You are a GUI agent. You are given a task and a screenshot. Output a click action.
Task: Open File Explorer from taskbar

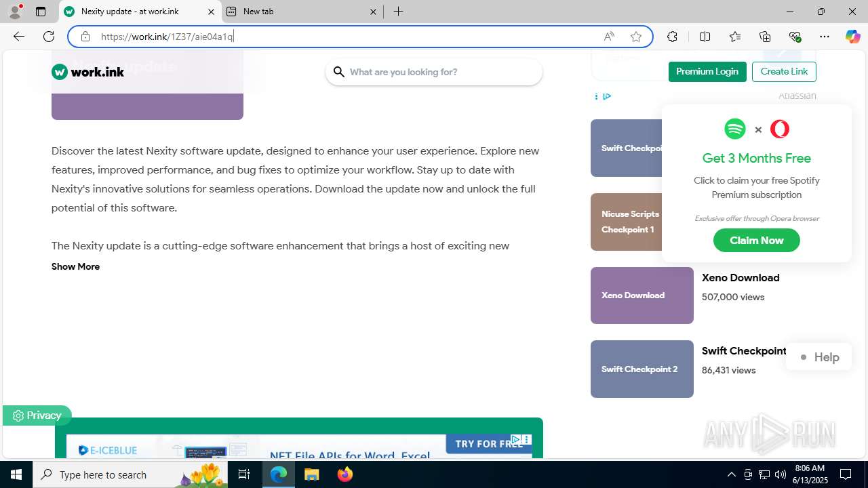312,474
